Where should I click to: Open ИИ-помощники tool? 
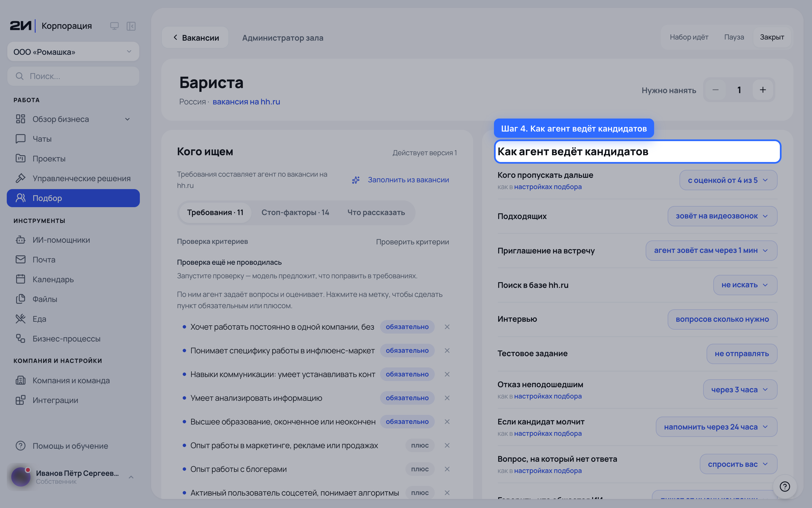tap(73, 240)
